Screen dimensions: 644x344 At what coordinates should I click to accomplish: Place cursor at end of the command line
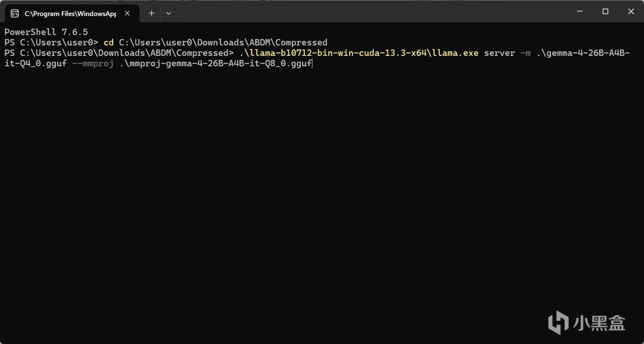(x=312, y=64)
